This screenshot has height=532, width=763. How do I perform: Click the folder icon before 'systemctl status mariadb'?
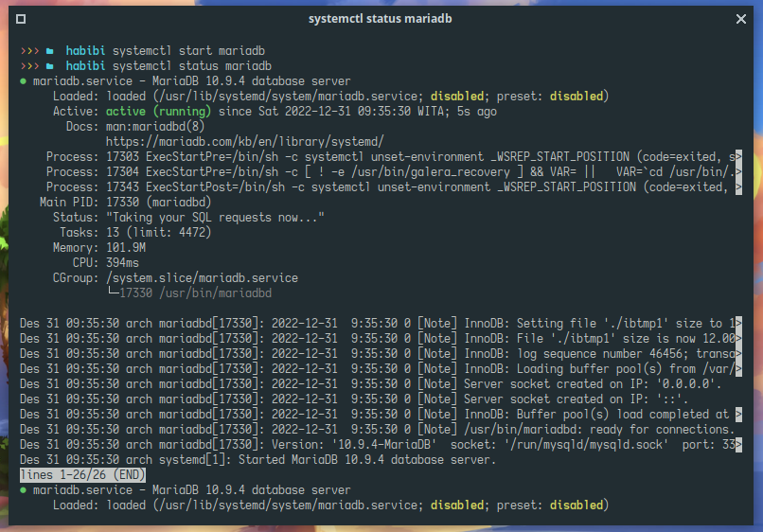pos(49,66)
